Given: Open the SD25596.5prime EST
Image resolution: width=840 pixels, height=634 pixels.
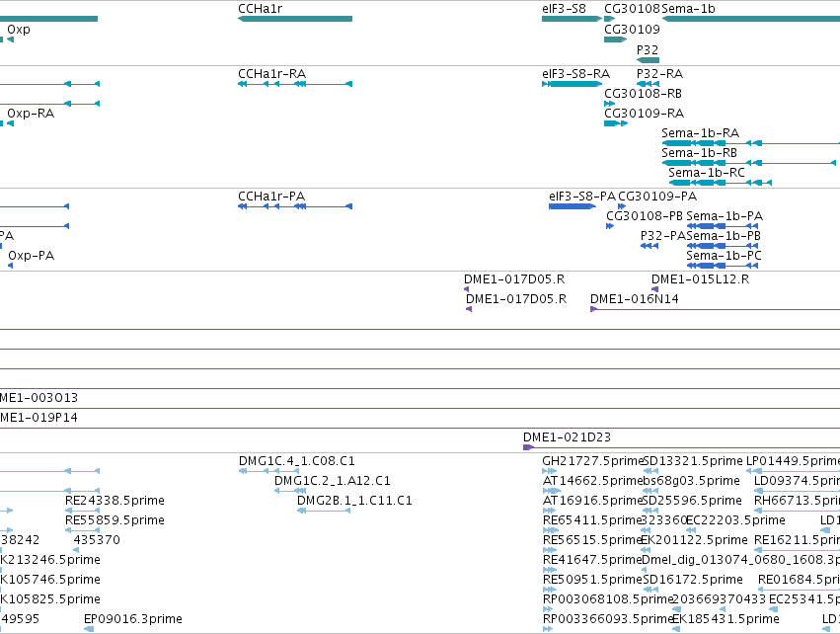Looking at the screenshot, I should click(x=650, y=511).
